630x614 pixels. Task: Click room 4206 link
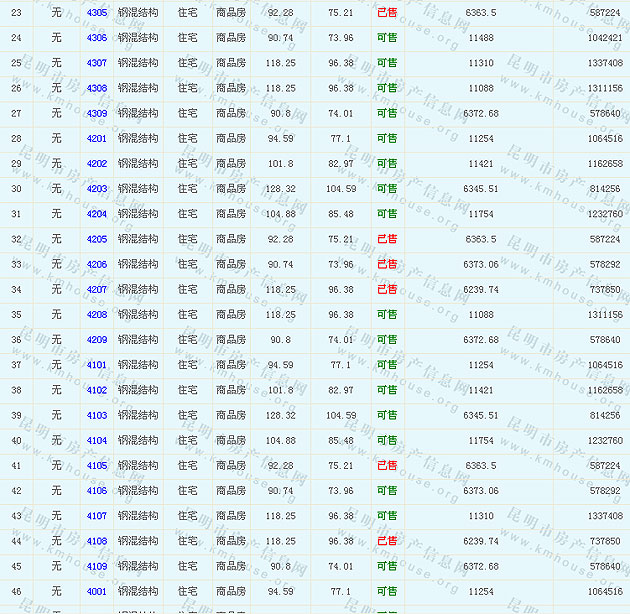pyautogui.click(x=97, y=265)
